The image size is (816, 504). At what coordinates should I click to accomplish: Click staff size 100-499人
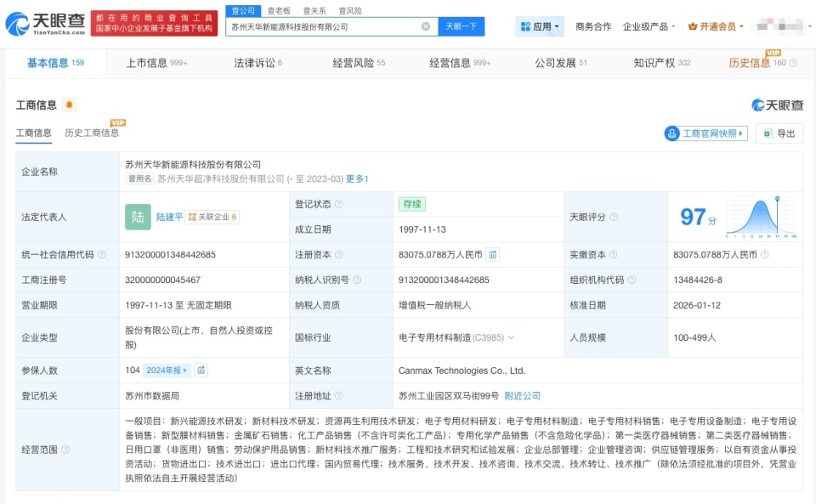click(x=694, y=337)
